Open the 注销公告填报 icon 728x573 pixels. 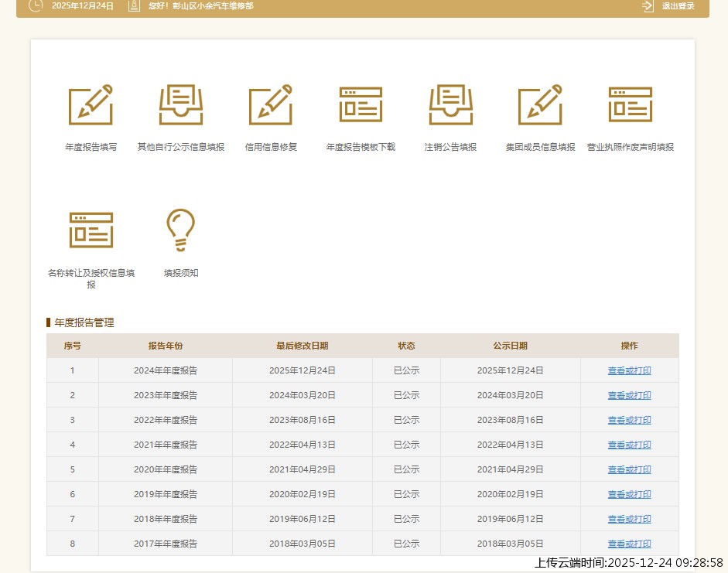(450, 105)
